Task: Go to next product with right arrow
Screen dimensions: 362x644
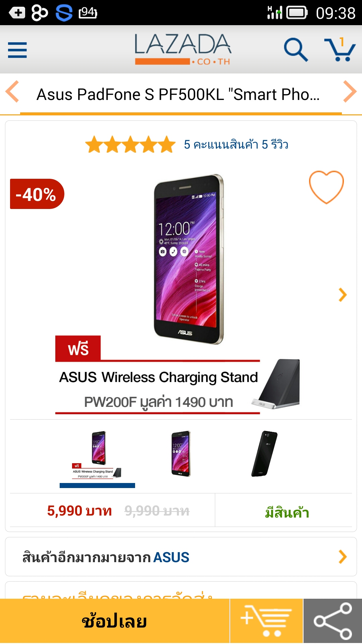Action: 350,92
